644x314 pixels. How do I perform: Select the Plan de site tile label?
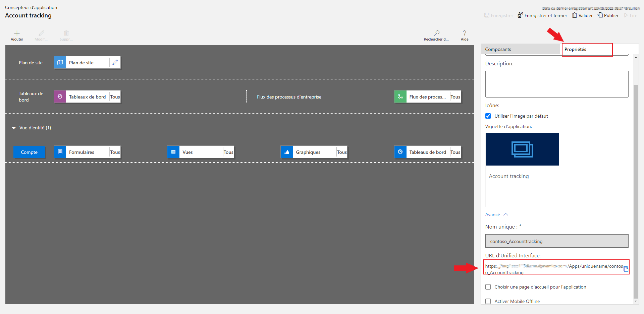tap(81, 63)
